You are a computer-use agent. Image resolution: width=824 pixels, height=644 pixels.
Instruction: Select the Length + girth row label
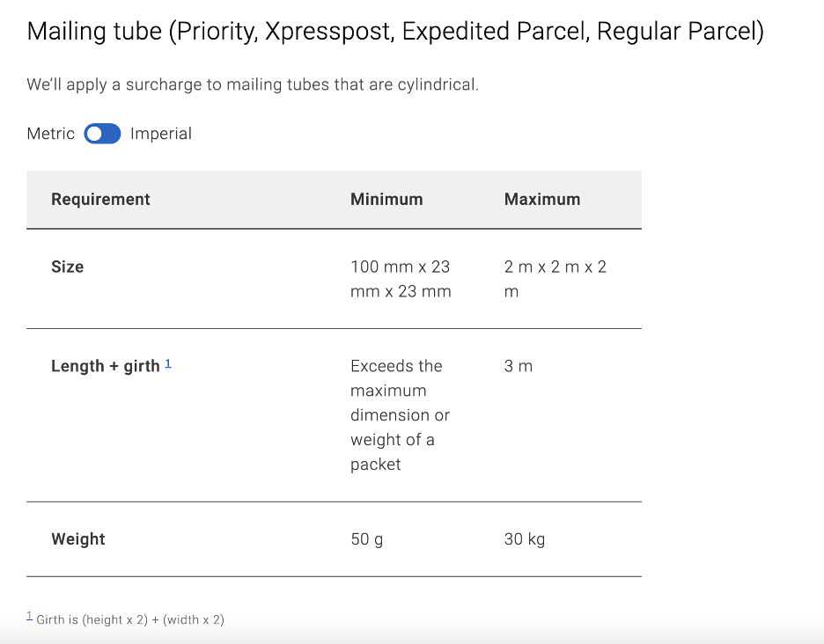106,366
